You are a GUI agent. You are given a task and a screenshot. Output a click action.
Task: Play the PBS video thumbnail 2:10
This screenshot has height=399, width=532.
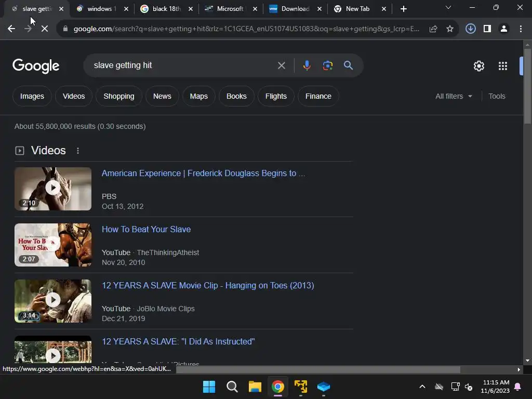pyautogui.click(x=53, y=189)
